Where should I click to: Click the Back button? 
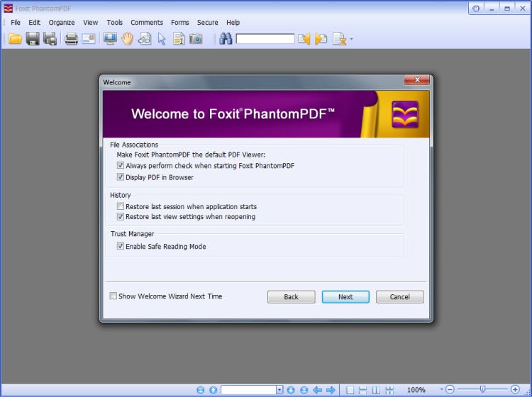coord(291,297)
